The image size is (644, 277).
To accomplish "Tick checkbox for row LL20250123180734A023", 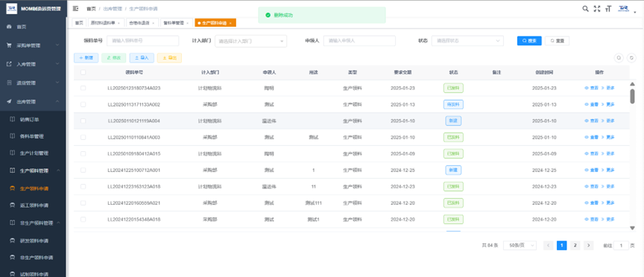I will (x=83, y=88).
